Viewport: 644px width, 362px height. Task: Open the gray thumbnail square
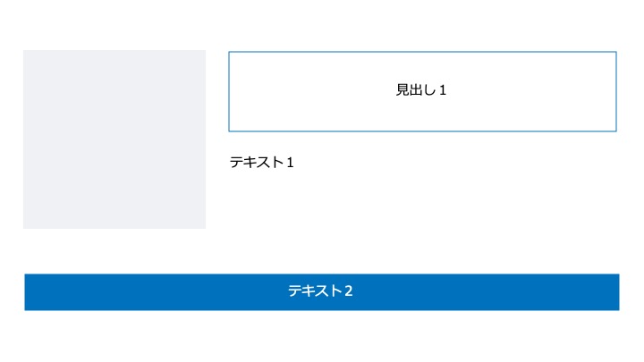(114, 139)
